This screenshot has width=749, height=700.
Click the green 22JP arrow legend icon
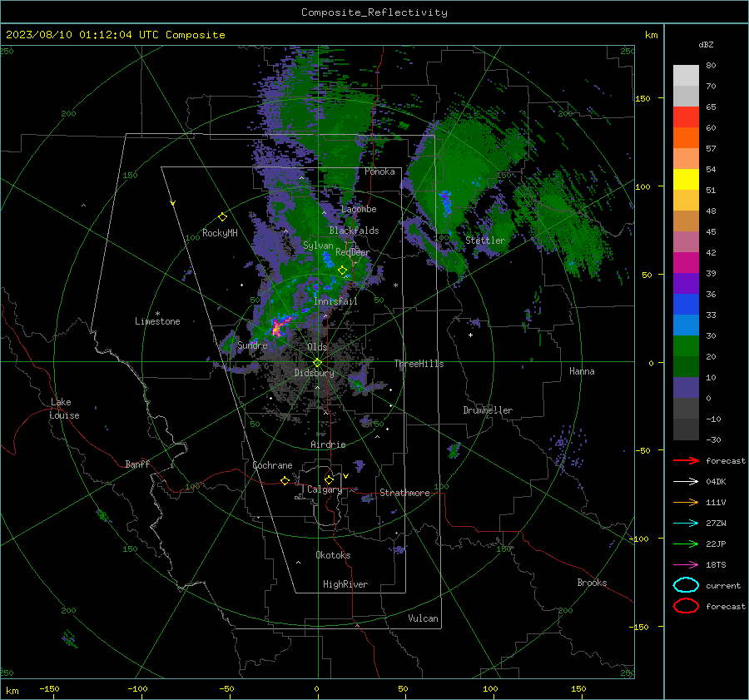tap(686, 544)
